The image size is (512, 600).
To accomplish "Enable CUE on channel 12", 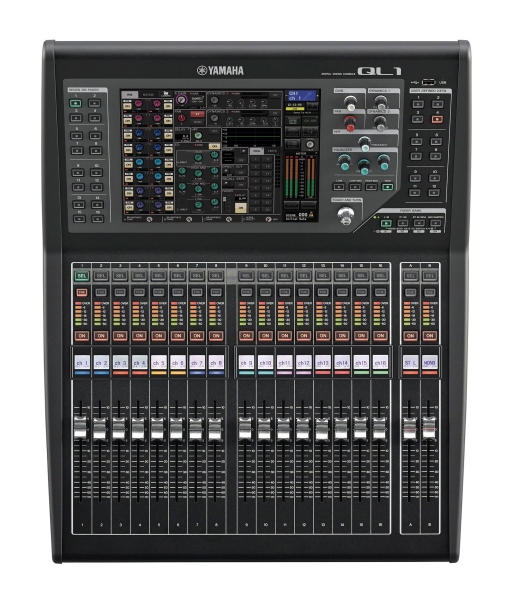I will coord(303,292).
